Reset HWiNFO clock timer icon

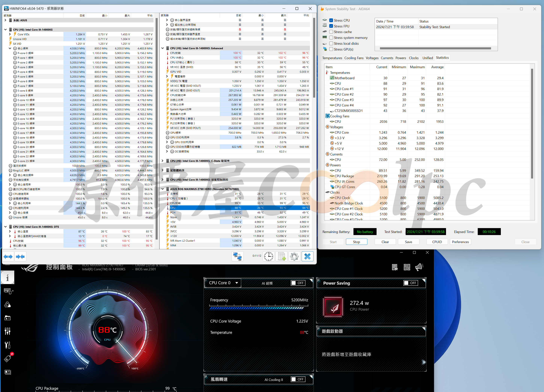point(269,256)
